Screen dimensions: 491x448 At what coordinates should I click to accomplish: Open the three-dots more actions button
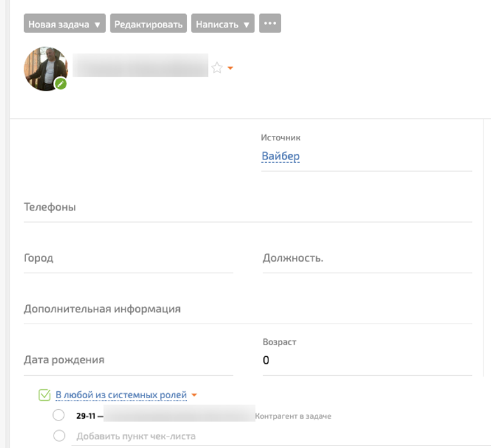click(x=270, y=24)
